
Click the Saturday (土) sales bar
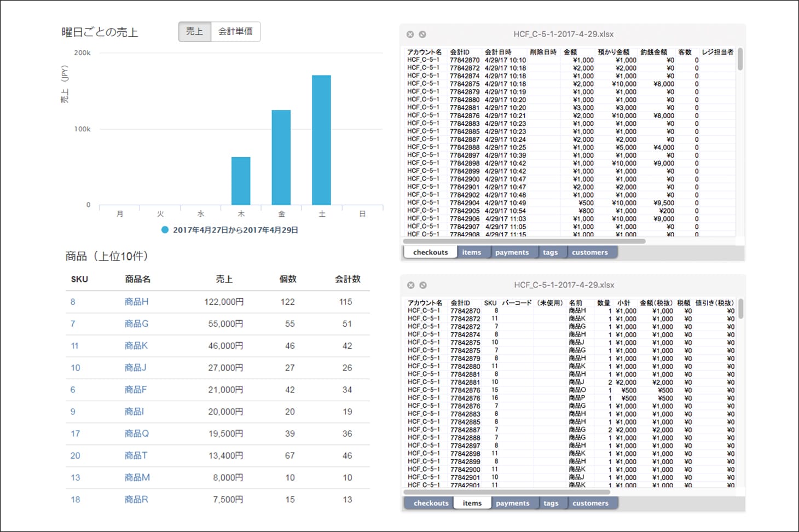pyautogui.click(x=322, y=140)
